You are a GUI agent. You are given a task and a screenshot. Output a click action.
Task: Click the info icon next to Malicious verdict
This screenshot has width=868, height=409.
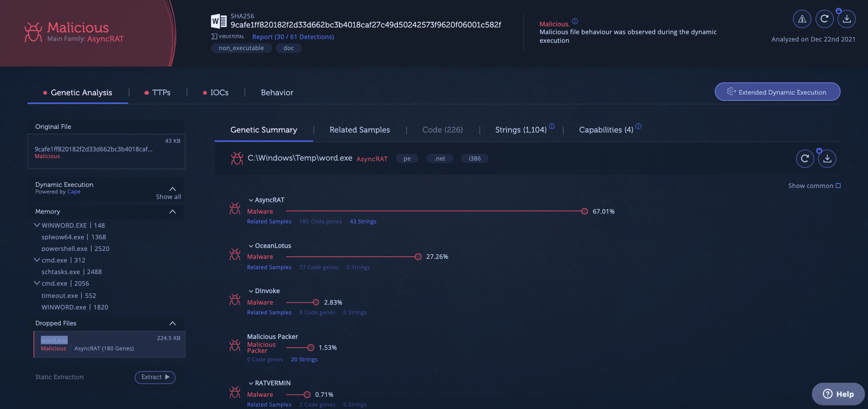(x=575, y=22)
